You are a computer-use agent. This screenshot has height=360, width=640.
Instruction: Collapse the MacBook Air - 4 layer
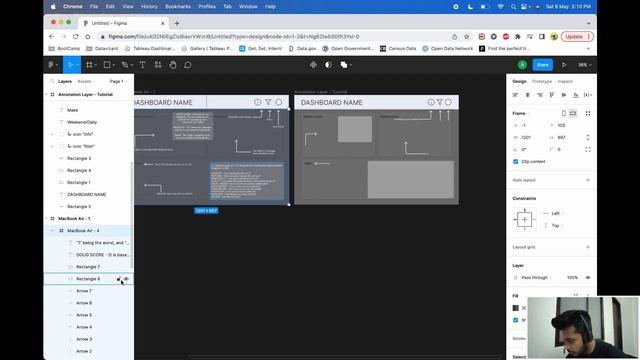pyautogui.click(x=52, y=231)
